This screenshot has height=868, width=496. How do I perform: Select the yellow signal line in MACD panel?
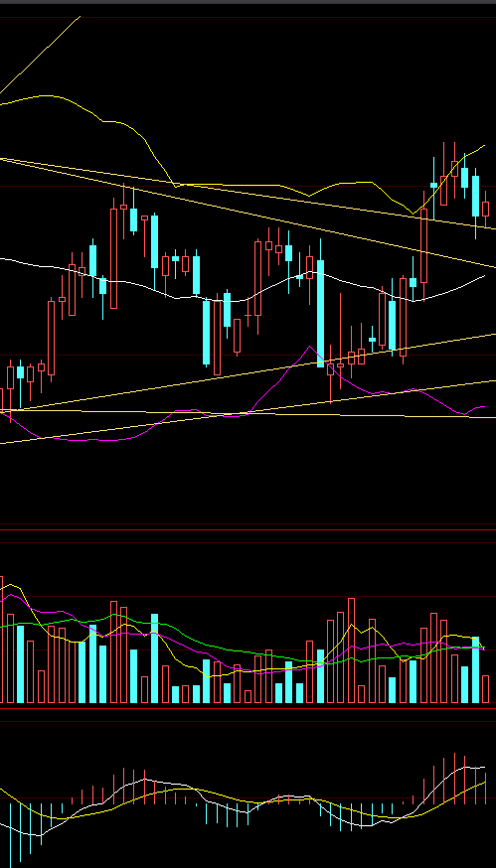pos(222,795)
